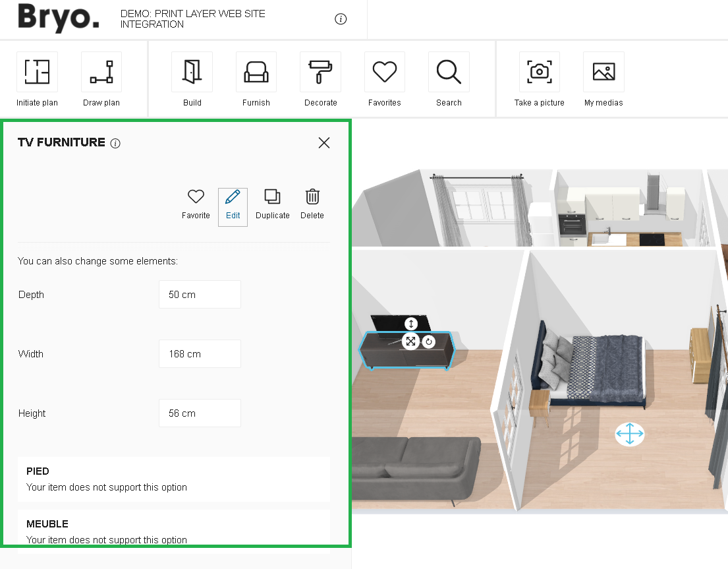Take a picture with camera icon
This screenshot has height=569, width=728.
(x=539, y=72)
